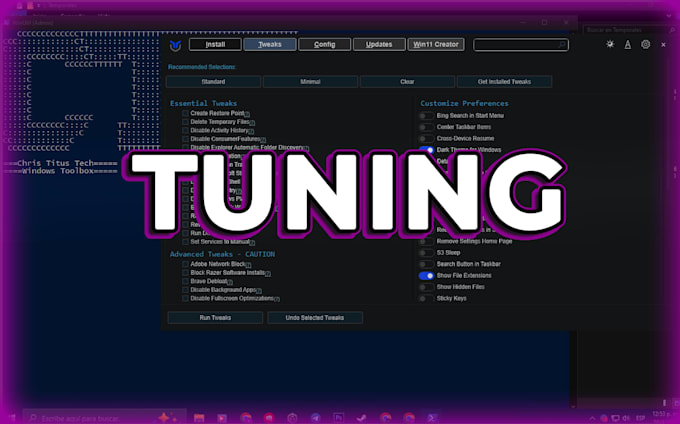
Task: Check Disable ConsumerFeatures
Action: pyautogui.click(x=185, y=139)
